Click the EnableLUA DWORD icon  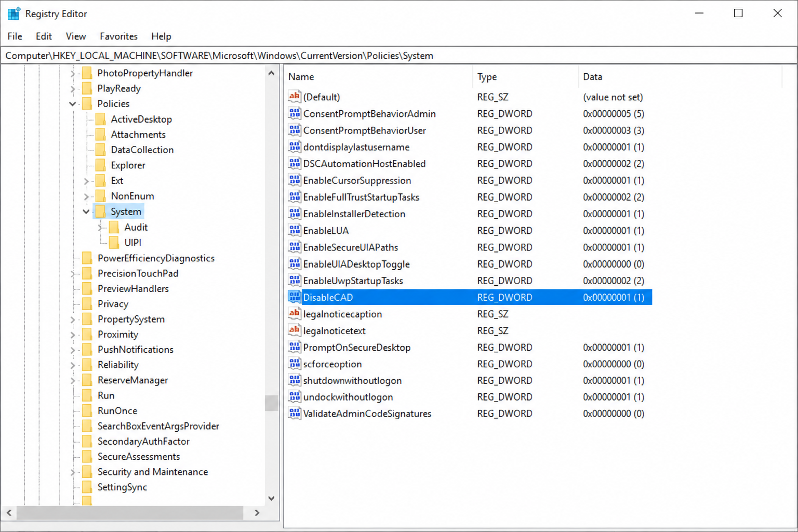point(295,230)
